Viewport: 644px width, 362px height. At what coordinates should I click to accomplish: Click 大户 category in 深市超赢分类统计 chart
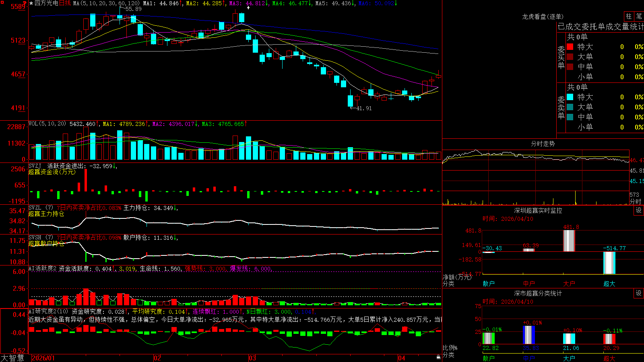569,358
